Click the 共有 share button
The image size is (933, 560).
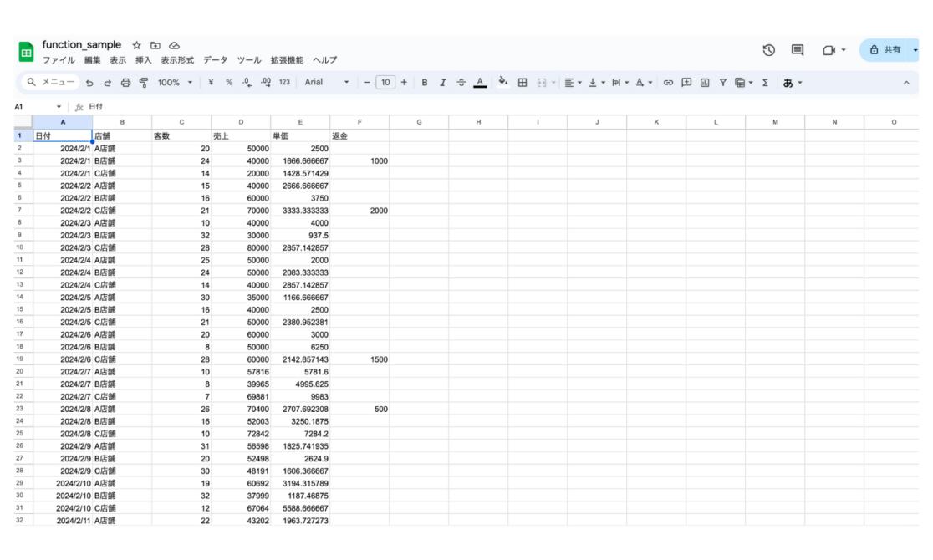pos(886,50)
